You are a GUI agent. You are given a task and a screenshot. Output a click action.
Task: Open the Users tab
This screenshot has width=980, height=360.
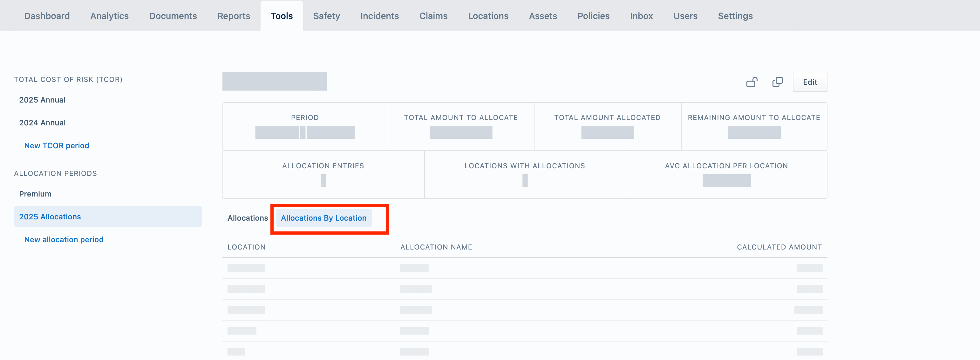[x=685, y=16]
